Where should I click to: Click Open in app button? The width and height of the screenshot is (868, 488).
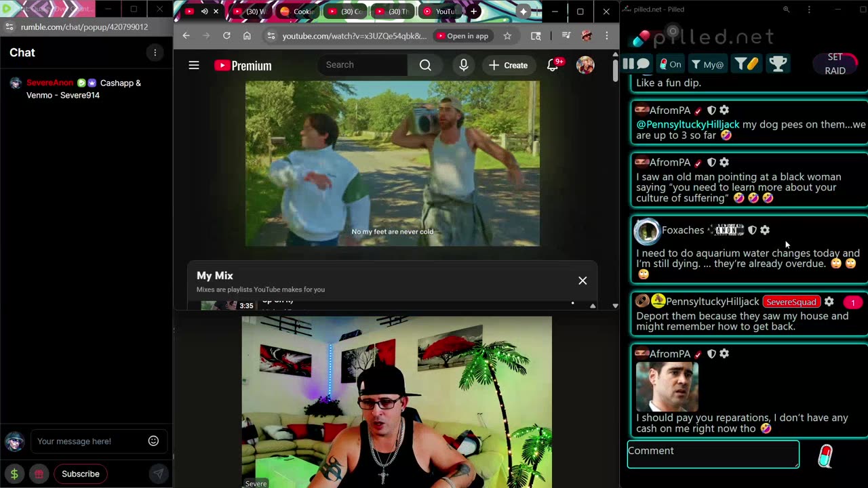(462, 36)
